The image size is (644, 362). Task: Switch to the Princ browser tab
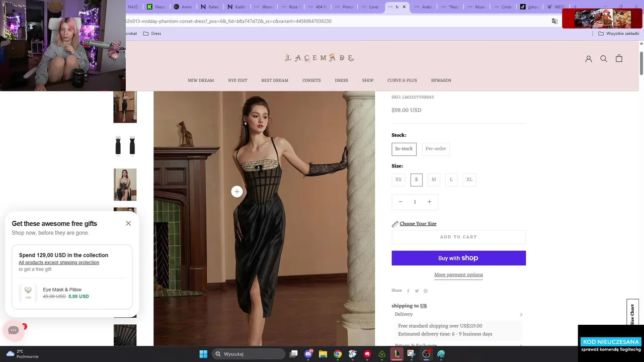coord(344,7)
